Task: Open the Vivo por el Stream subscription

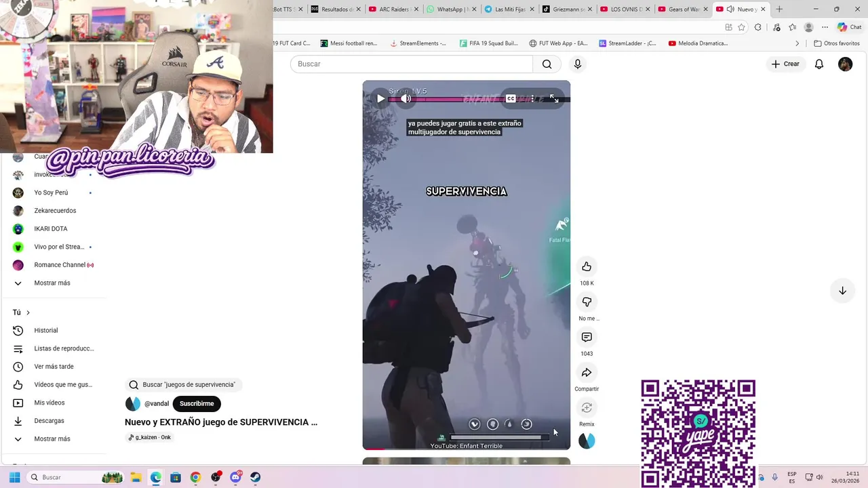Action: pos(54,247)
